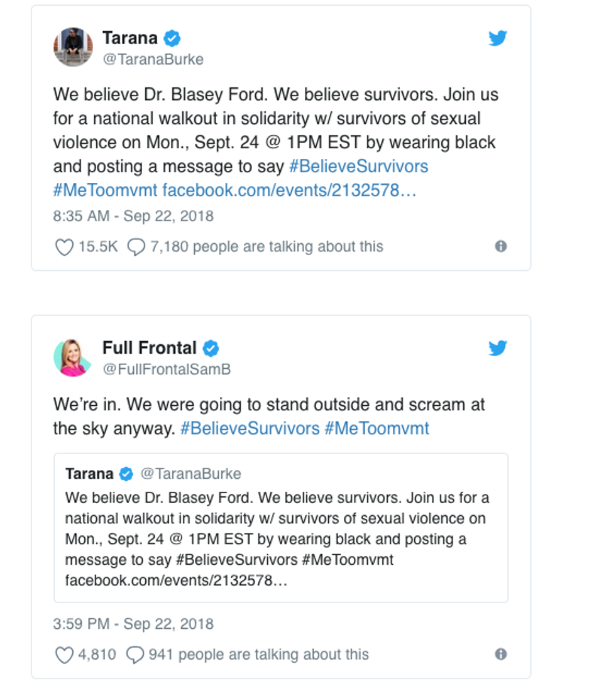Click the @FullFrontalSamB handle
Screen dimensions: 616x681
point(167,369)
